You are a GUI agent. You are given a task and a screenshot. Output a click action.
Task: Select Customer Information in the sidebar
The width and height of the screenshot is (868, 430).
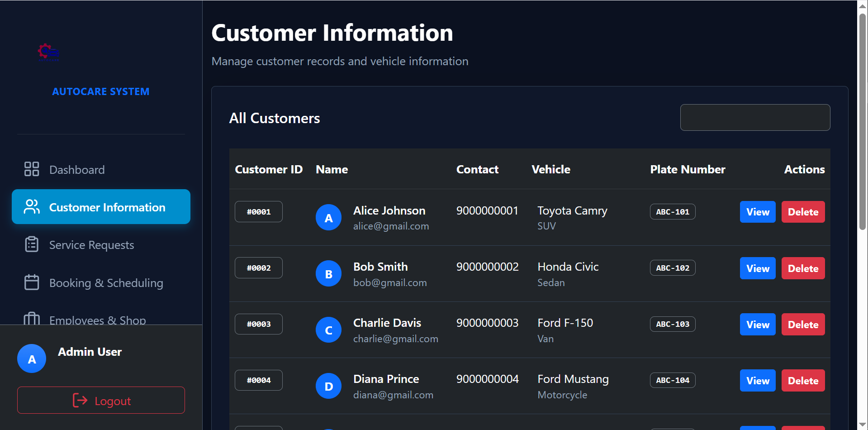coord(101,207)
